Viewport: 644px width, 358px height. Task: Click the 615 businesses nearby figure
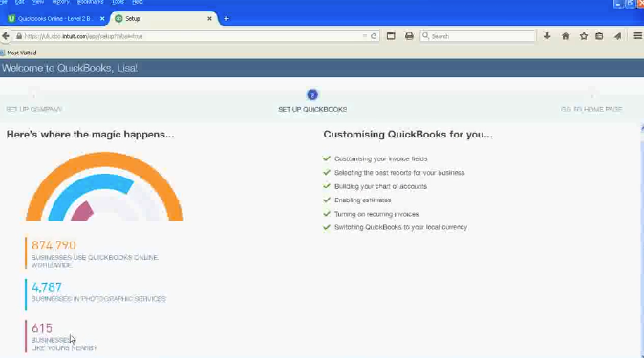42,328
